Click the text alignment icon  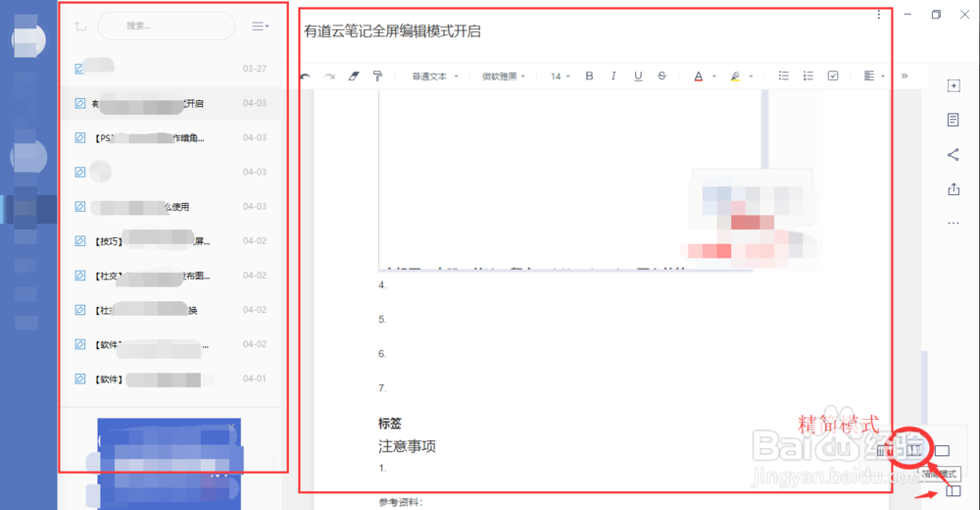pyautogui.click(x=868, y=76)
